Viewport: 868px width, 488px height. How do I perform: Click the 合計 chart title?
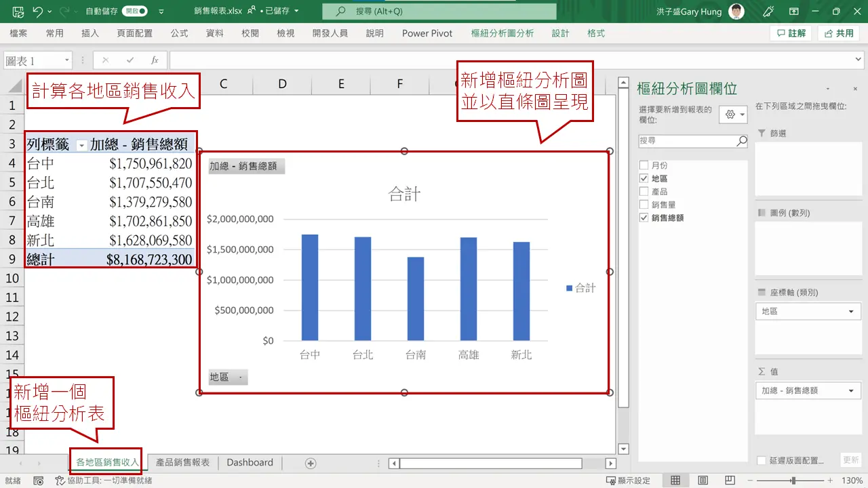(404, 195)
